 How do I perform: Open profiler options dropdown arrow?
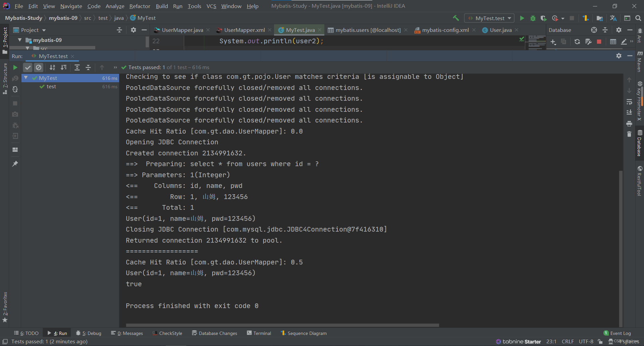(x=563, y=18)
